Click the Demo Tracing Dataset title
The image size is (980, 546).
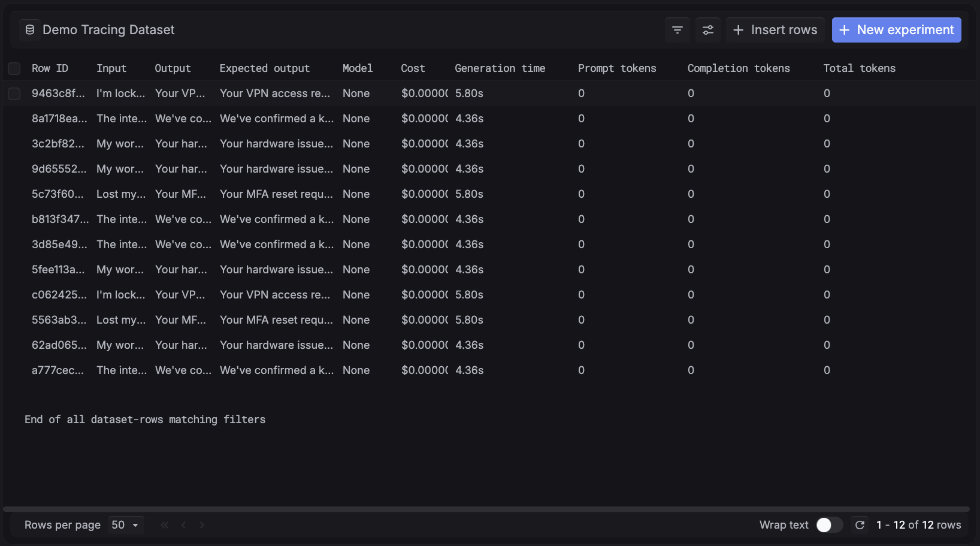coord(108,30)
